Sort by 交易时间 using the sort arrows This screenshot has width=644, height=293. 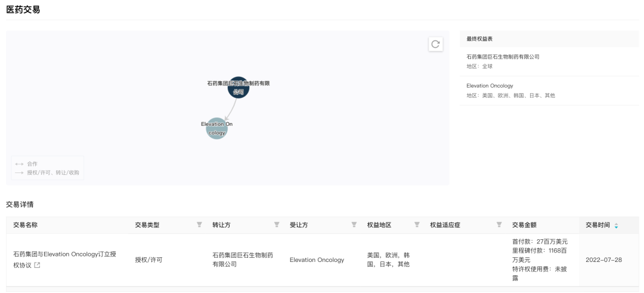616,225
